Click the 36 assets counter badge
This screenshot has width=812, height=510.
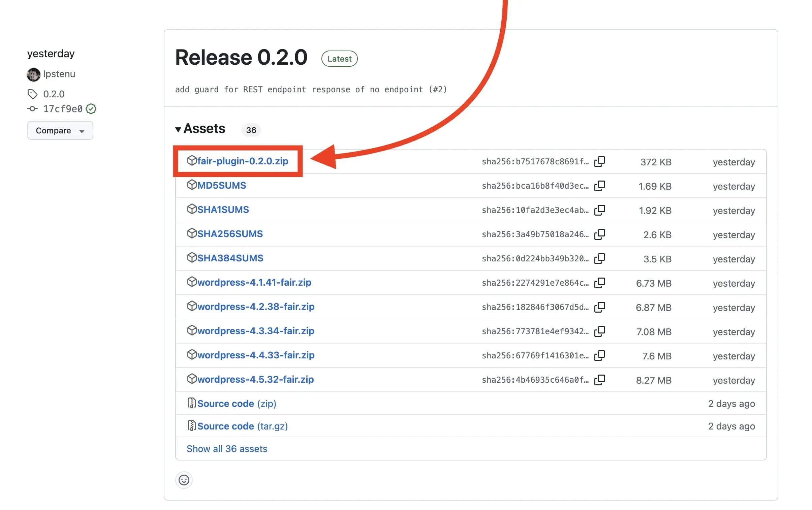[251, 130]
